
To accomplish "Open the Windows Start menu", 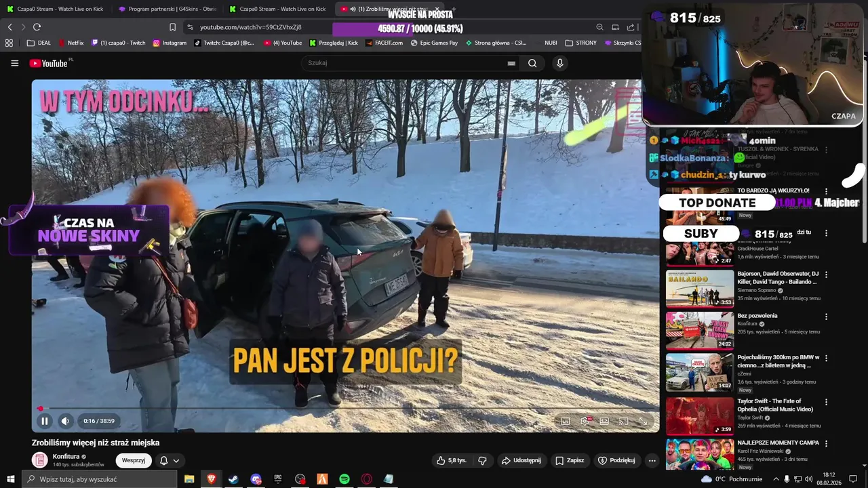I will click(10, 479).
